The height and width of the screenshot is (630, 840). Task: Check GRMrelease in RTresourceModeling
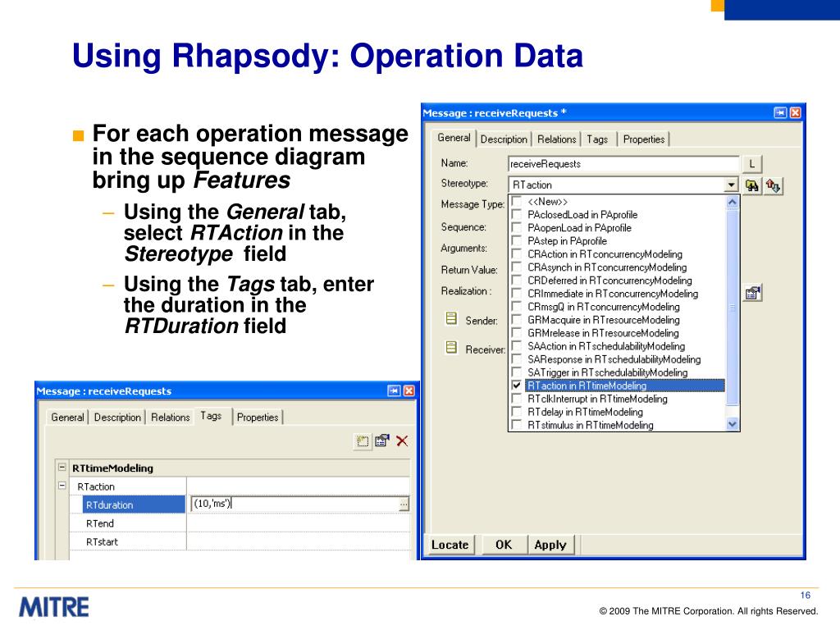[517, 333]
